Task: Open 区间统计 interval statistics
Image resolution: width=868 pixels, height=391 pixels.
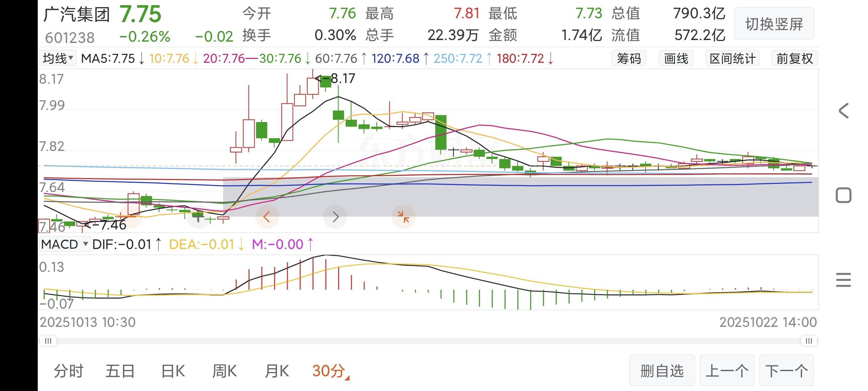Action: [x=732, y=58]
